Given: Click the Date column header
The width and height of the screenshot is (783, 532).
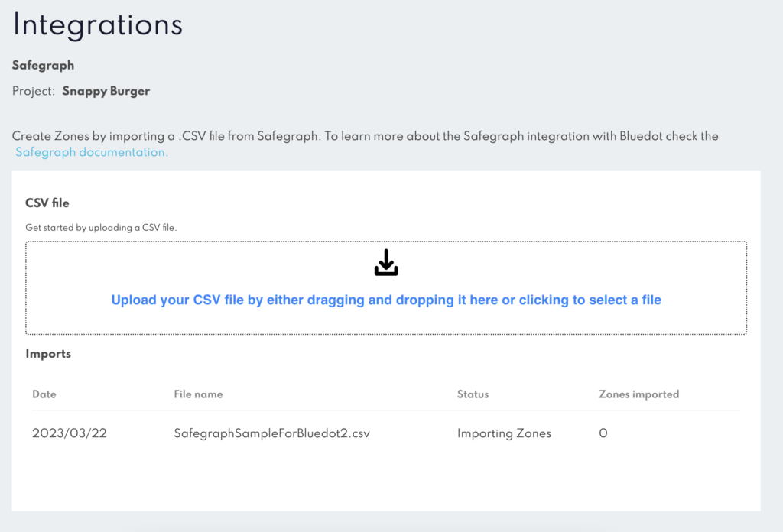Looking at the screenshot, I should [44, 394].
